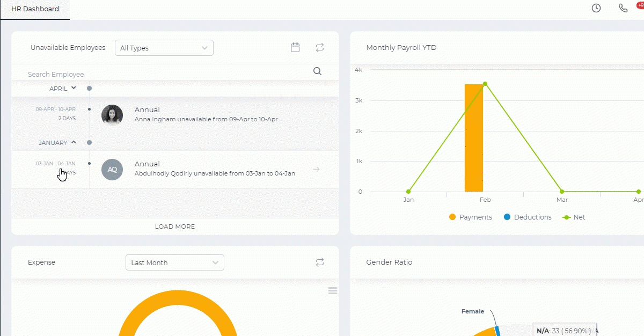644x336 pixels.
Task: Click the Gender Ratio panel title
Action: coord(389,262)
